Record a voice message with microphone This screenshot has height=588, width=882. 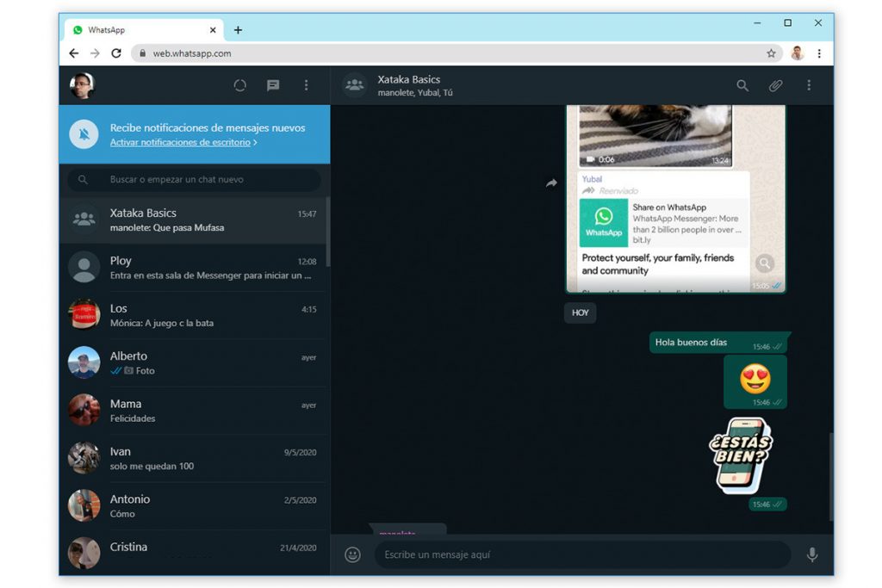click(x=811, y=555)
